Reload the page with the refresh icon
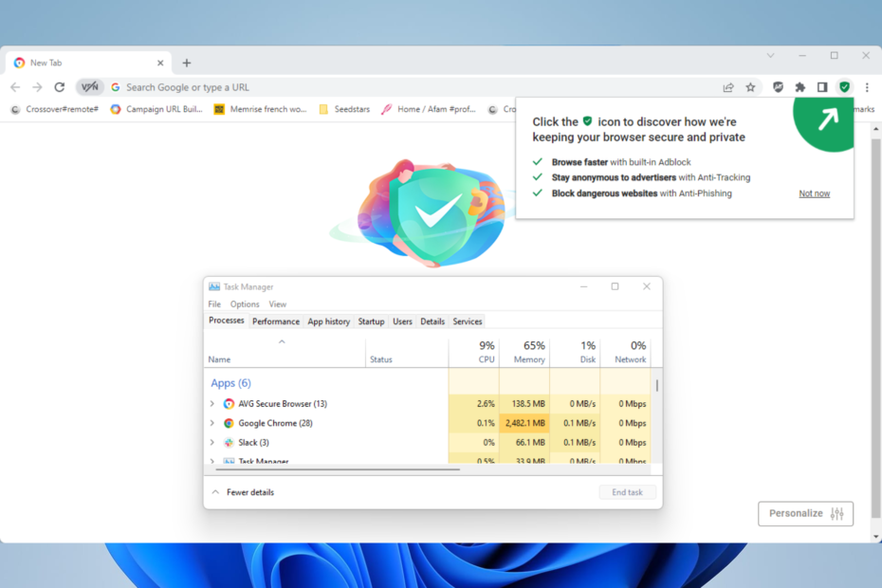The image size is (882, 588). coord(60,86)
